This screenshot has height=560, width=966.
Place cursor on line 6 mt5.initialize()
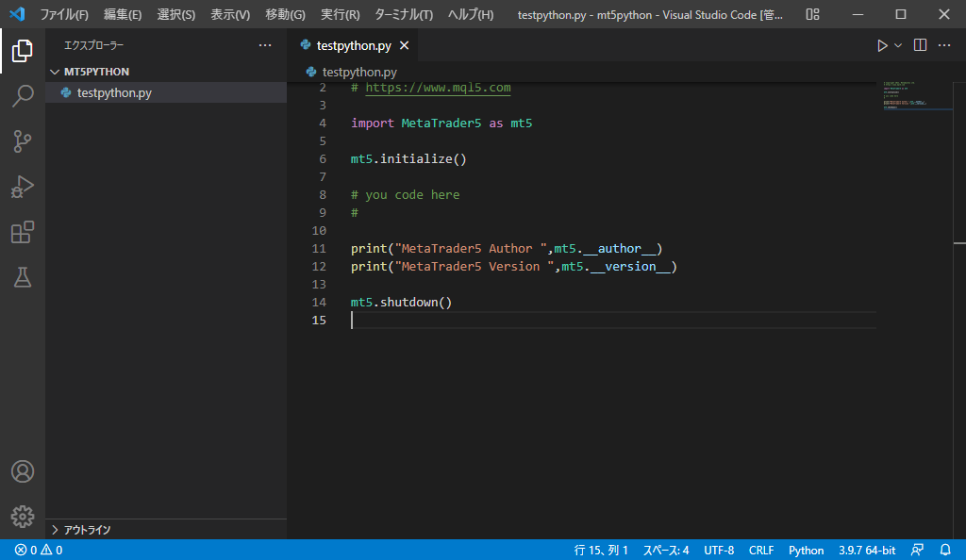point(408,159)
